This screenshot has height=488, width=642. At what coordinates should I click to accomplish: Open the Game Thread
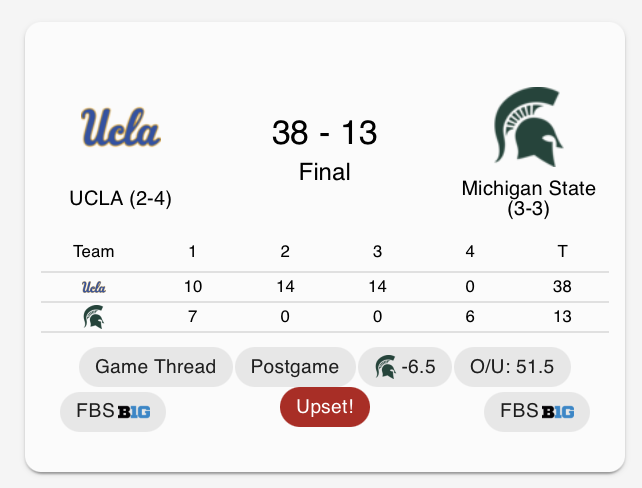point(155,366)
